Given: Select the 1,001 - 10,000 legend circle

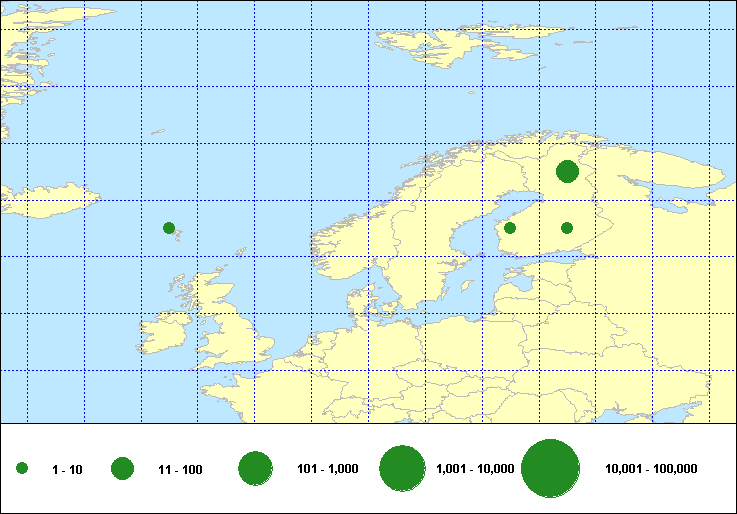Looking at the screenshot, I should click(x=403, y=468).
